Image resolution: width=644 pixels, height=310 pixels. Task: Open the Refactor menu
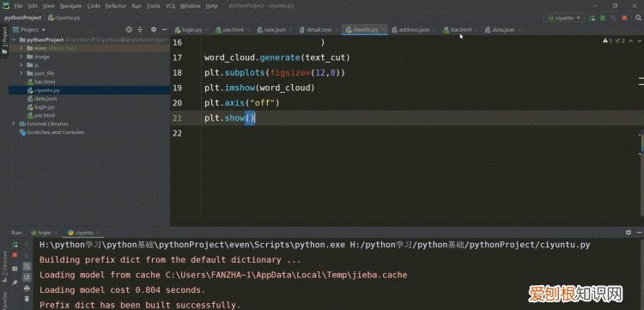115,6
